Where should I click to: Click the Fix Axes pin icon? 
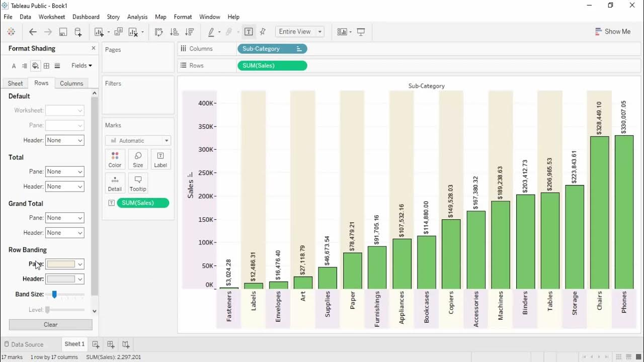tap(263, 32)
